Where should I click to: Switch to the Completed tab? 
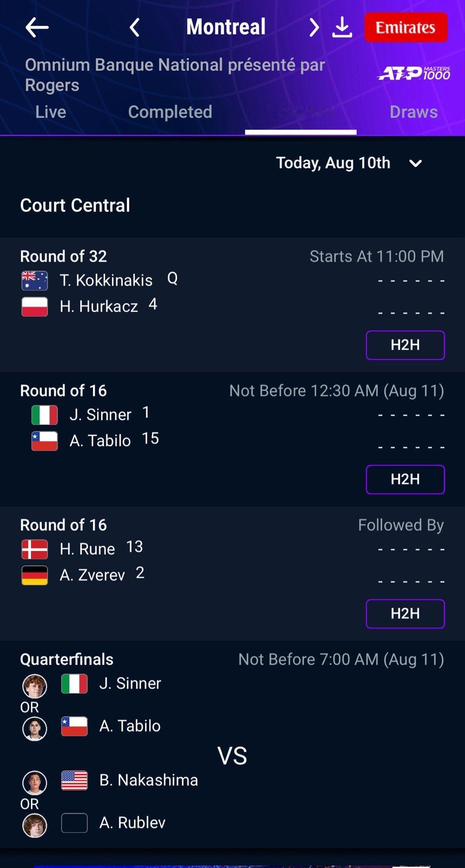tap(170, 112)
